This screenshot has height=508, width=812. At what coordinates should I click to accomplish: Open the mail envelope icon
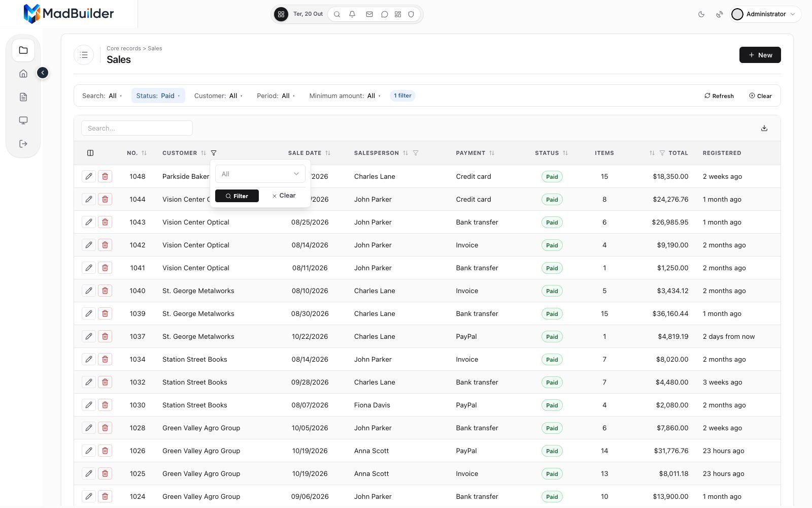(369, 14)
